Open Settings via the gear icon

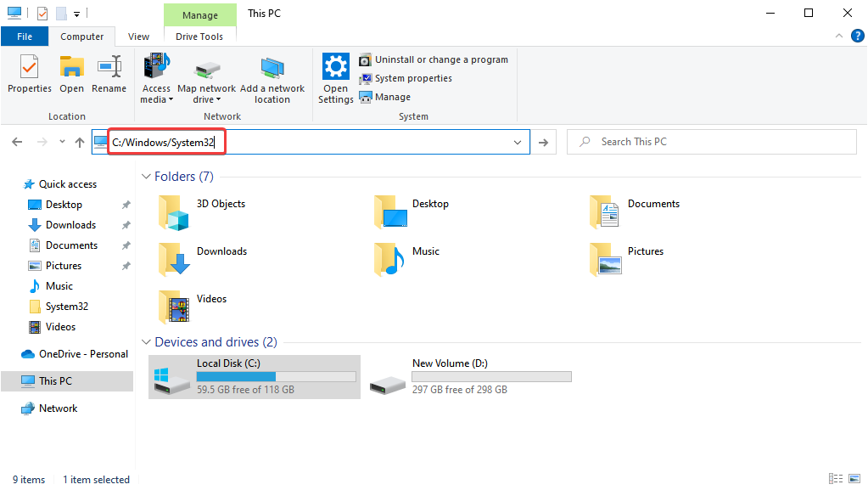[x=335, y=78]
